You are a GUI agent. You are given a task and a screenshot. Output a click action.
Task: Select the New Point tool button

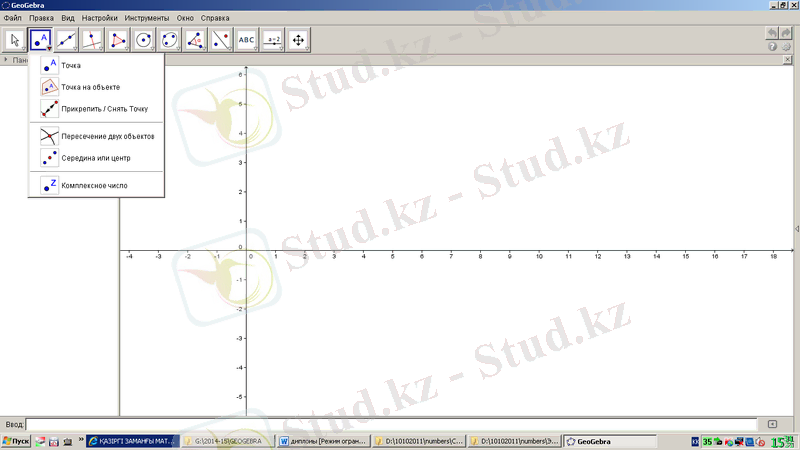click(40, 40)
